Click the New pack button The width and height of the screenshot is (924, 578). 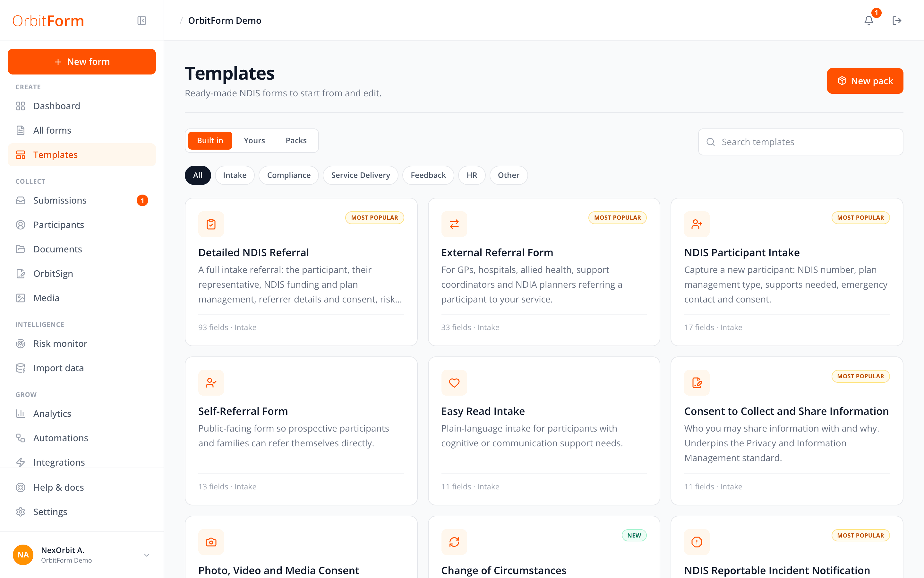[x=865, y=81]
